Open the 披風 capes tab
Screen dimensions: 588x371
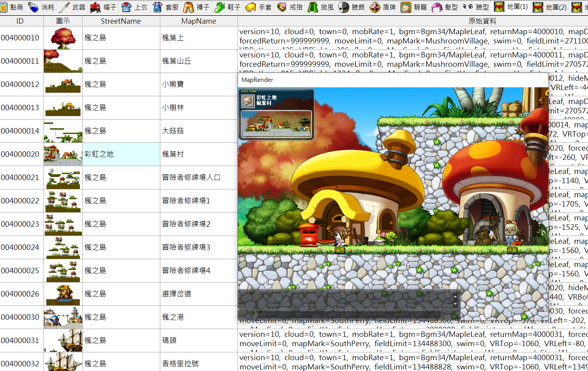point(321,7)
